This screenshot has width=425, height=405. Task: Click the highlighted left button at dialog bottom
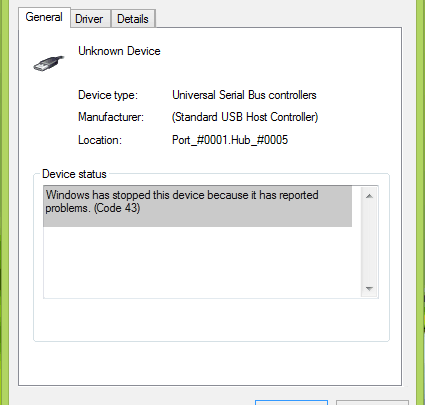click(x=291, y=402)
